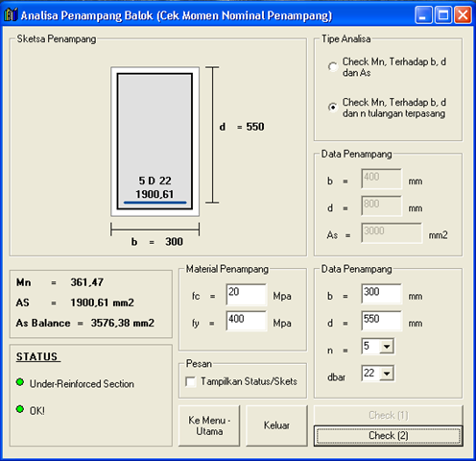Click the disabled b field showing 400
Viewport: 476px width, 461px height.
pyautogui.click(x=382, y=179)
